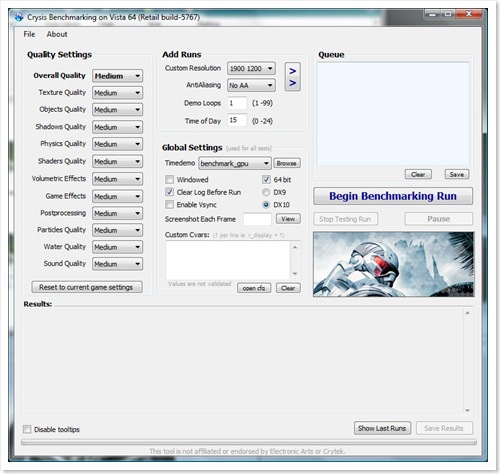Open the About menu

[x=57, y=34]
